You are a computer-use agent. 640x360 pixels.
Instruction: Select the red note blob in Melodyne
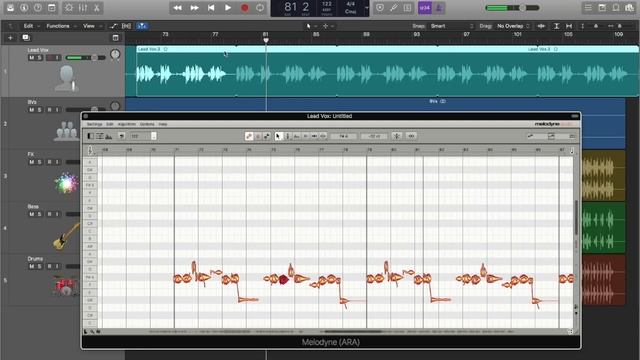[284, 280]
